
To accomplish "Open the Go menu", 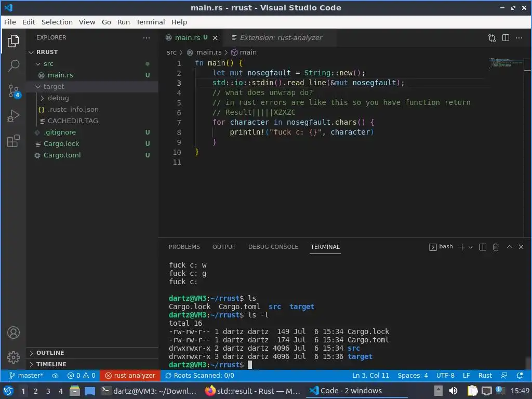I will click(x=106, y=22).
